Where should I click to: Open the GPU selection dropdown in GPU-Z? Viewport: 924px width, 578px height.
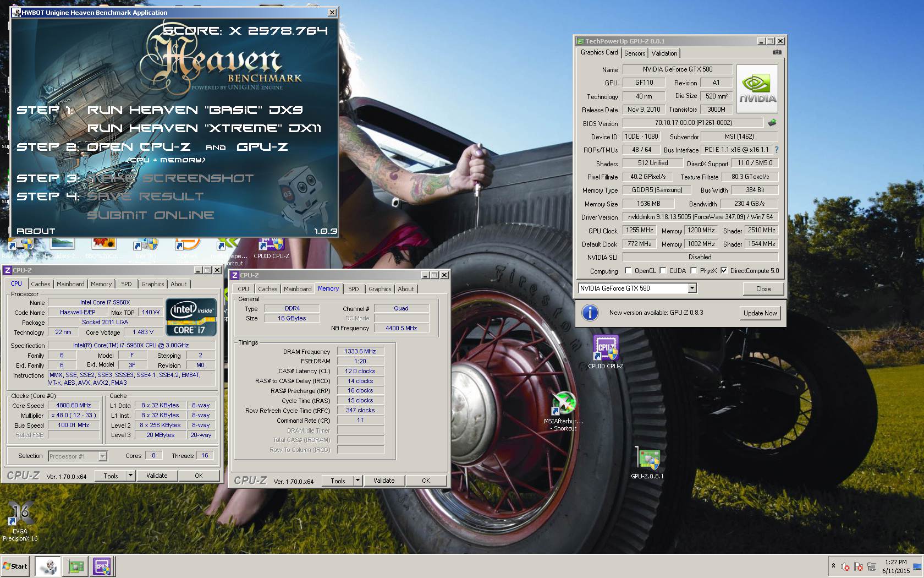point(692,288)
